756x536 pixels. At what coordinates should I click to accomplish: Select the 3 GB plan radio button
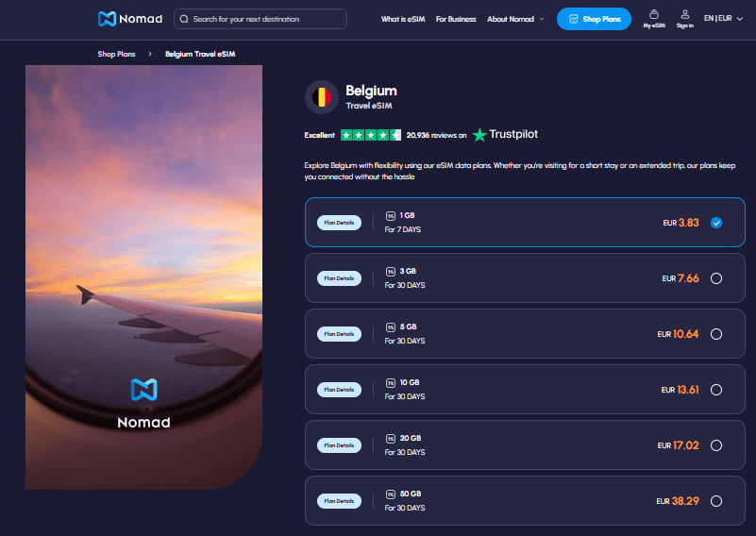point(716,278)
